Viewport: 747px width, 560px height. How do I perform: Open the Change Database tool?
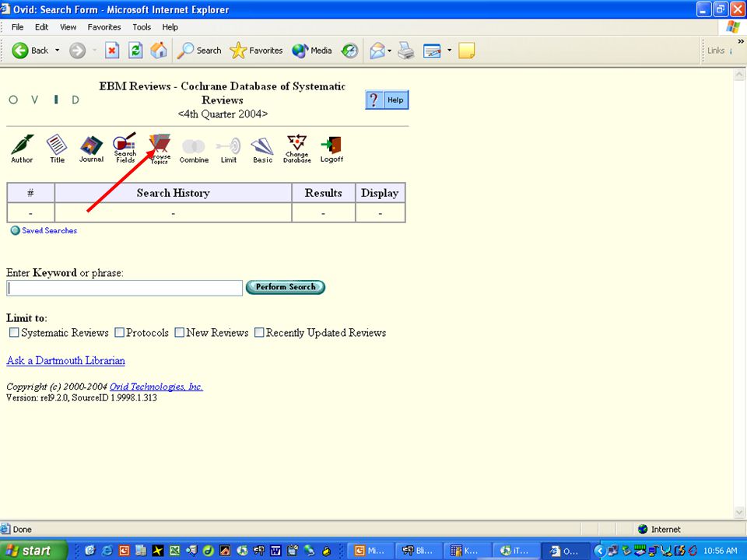coord(296,148)
